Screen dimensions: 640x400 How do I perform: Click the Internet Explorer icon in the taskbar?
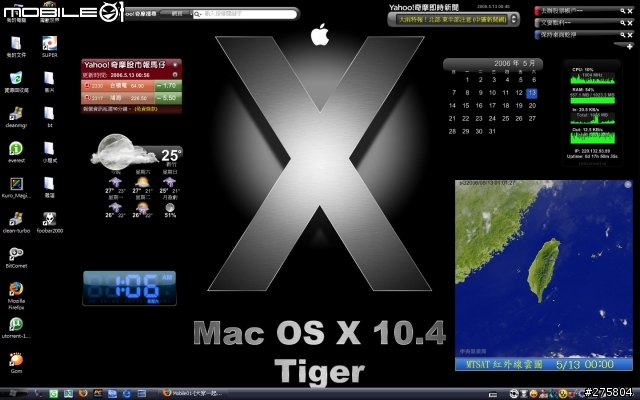click(127, 393)
